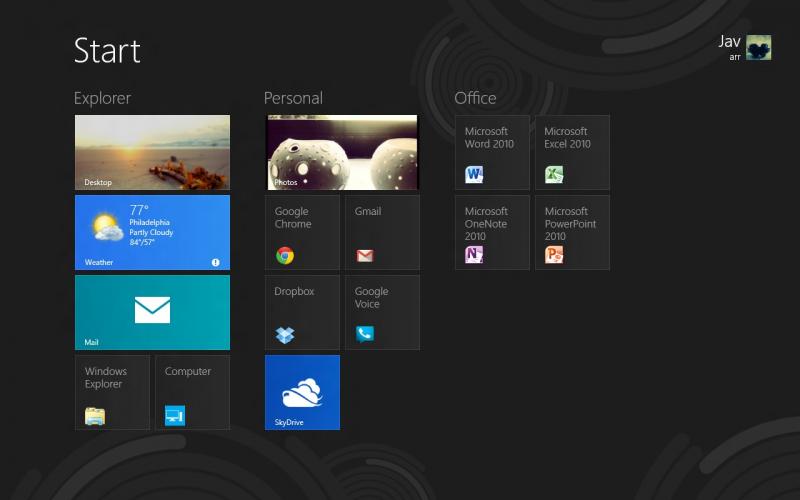800x500 pixels.
Task: Click the Microsoft Excel 2010 label
Action: pyautogui.click(x=567, y=138)
